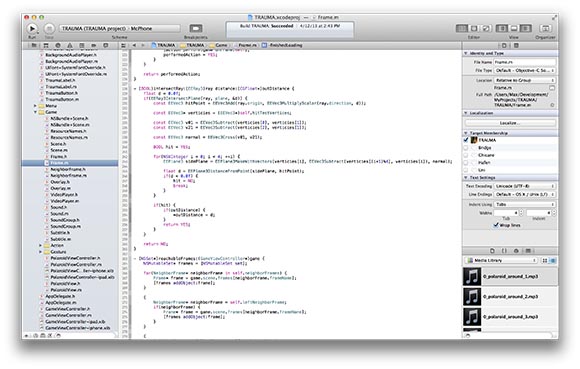Collapse the Text Settings section

(466, 177)
